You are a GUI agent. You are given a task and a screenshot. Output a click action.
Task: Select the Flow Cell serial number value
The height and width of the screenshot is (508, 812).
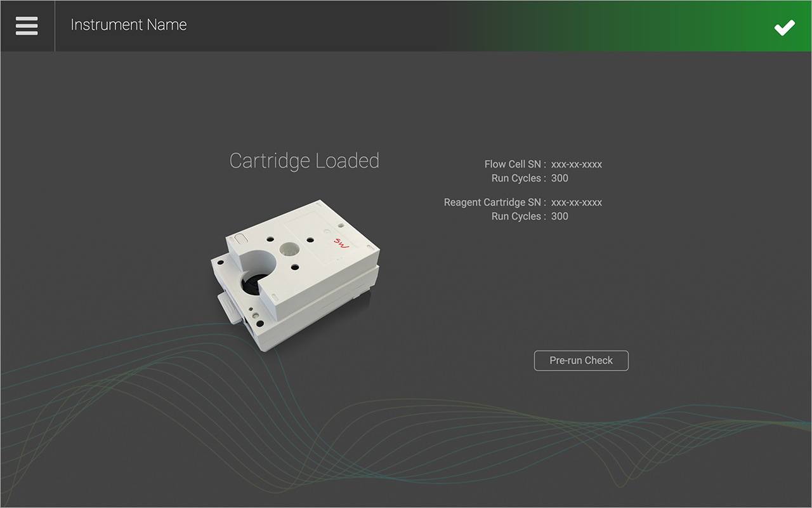click(576, 164)
